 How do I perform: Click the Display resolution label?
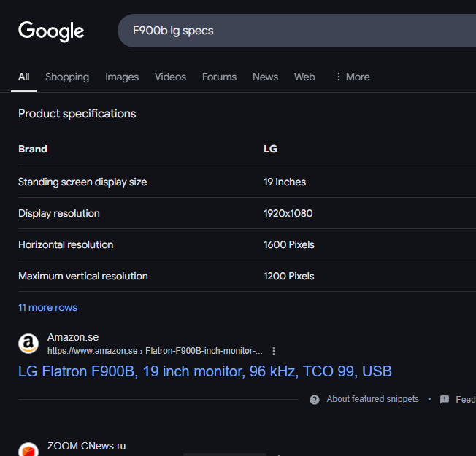tap(59, 214)
